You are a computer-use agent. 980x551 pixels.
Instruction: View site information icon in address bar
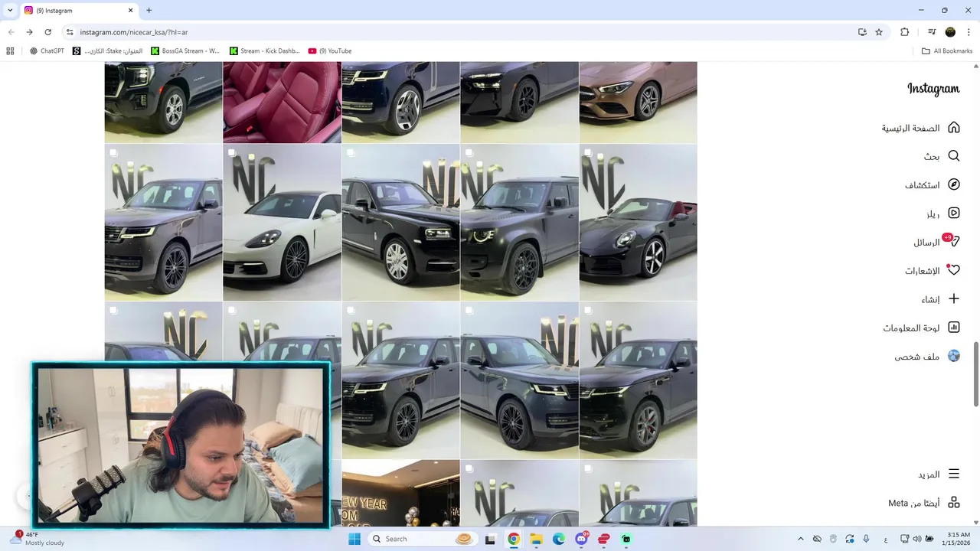70,32
